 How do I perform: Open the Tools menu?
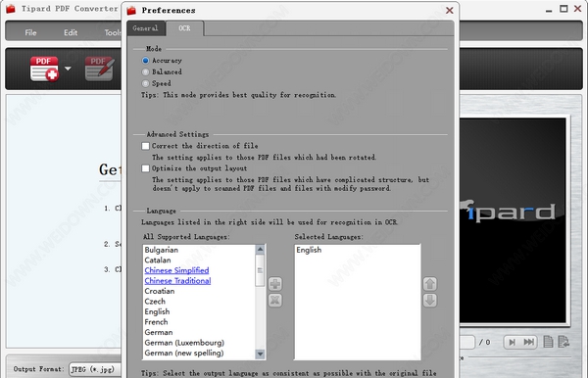113,32
